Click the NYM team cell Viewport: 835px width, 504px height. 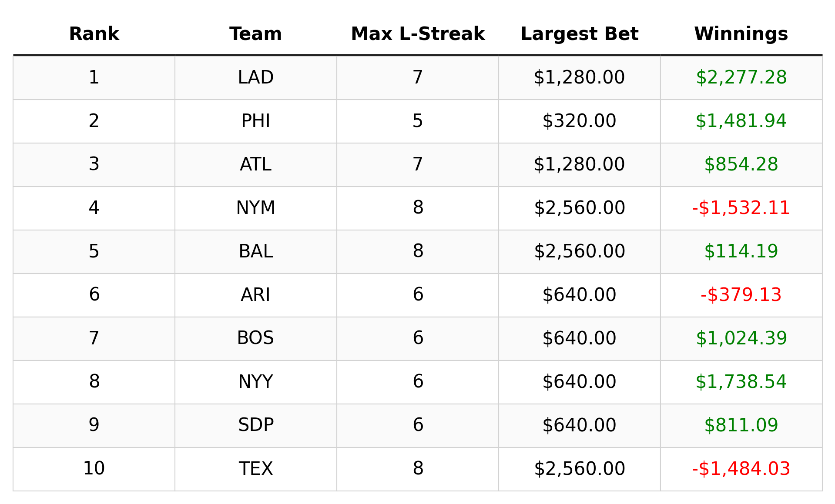[255, 208]
